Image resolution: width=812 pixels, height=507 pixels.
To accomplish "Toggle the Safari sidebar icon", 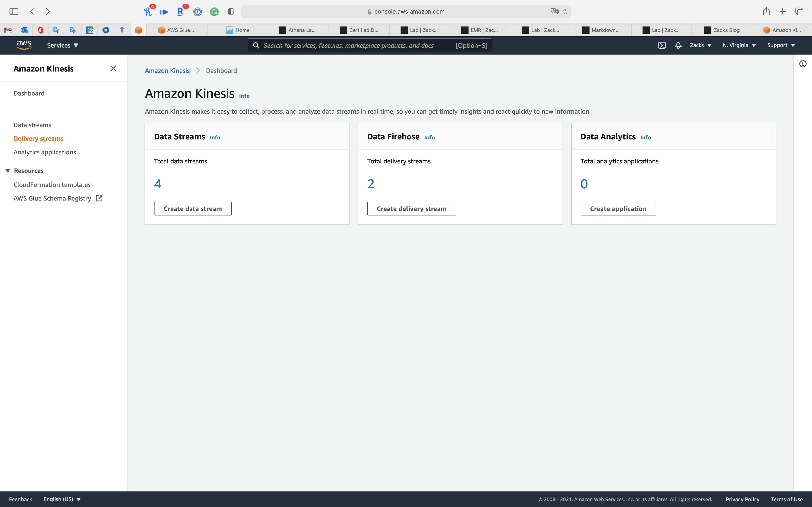I will coord(14,11).
